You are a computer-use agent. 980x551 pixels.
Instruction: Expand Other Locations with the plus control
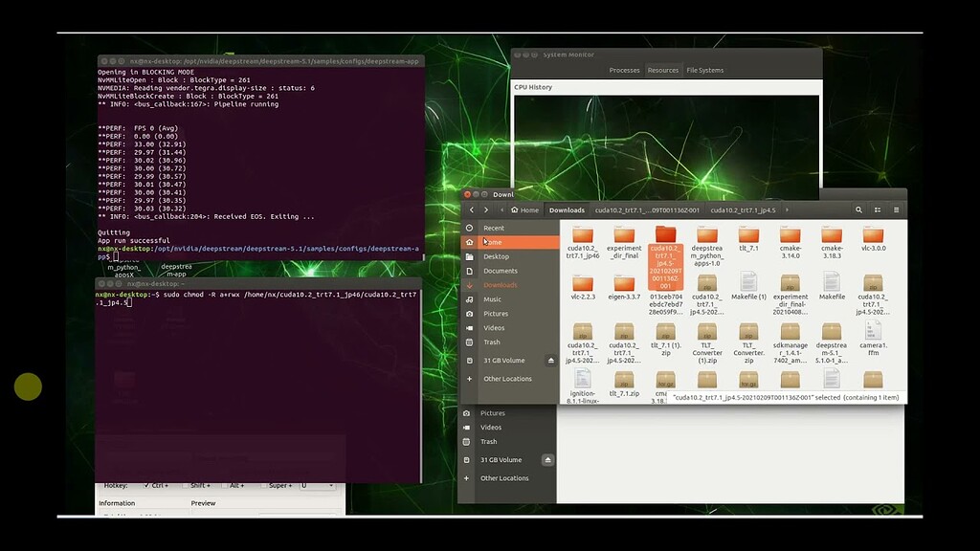(x=469, y=378)
